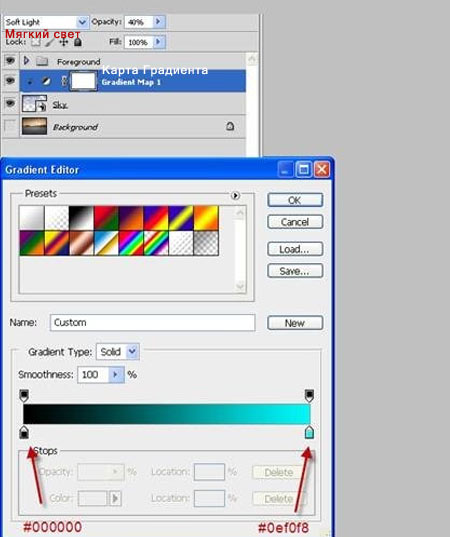The width and height of the screenshot is (450, 537).
Task: Click the New gradient button
Action: pyautogui.click(x=295, y=323)
